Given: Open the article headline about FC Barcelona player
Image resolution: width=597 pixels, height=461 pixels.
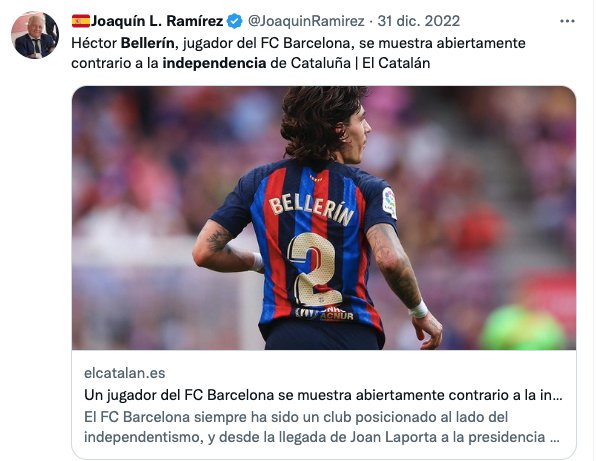Looking at the screenshot, I should tap(323, 395).
